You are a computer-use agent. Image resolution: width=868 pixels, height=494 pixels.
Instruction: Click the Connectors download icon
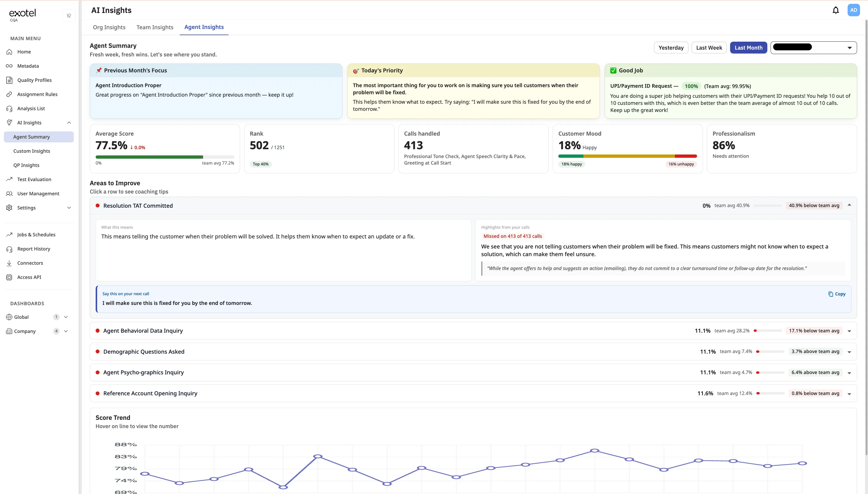tap(9, 263)
